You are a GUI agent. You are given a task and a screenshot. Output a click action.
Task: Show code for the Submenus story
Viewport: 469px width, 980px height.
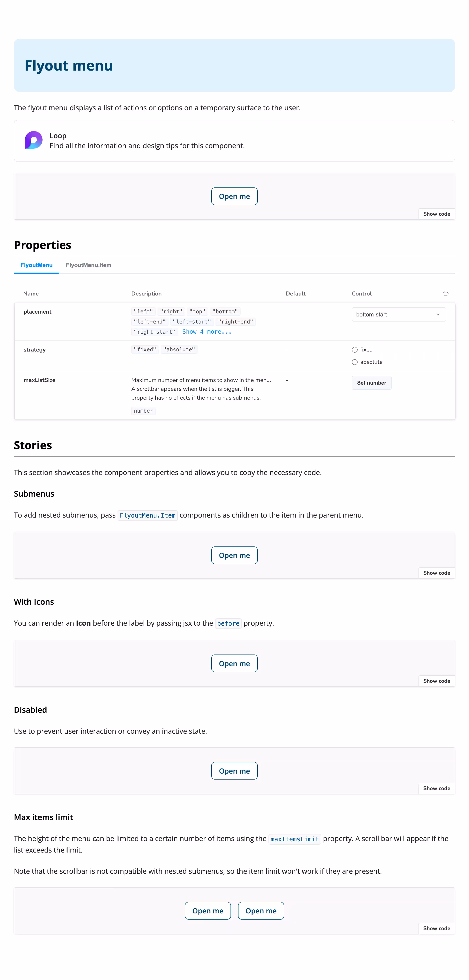pos(436,572)
